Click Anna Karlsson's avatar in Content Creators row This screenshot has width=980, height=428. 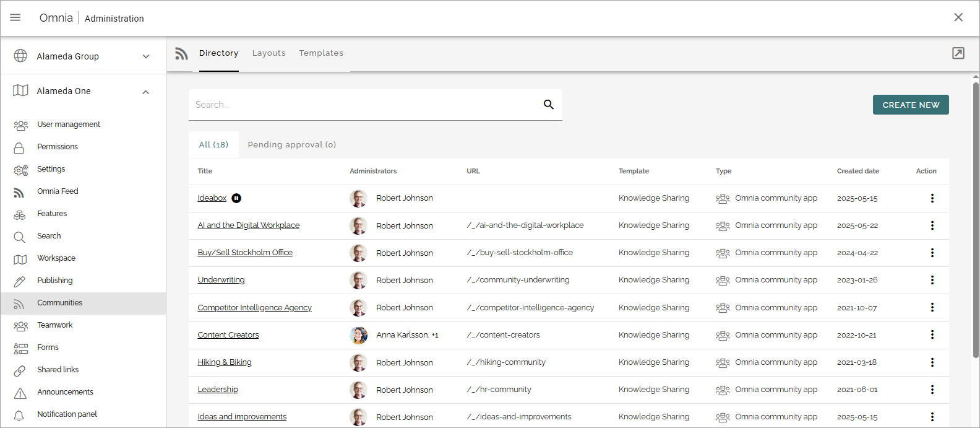pyautogui.click(x=359, y=335)
